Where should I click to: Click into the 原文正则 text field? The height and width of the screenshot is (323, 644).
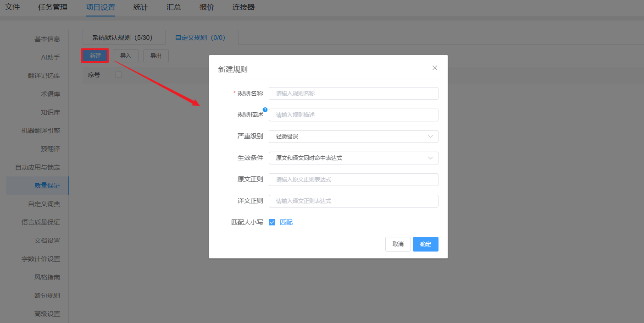[x=353, y=180]
